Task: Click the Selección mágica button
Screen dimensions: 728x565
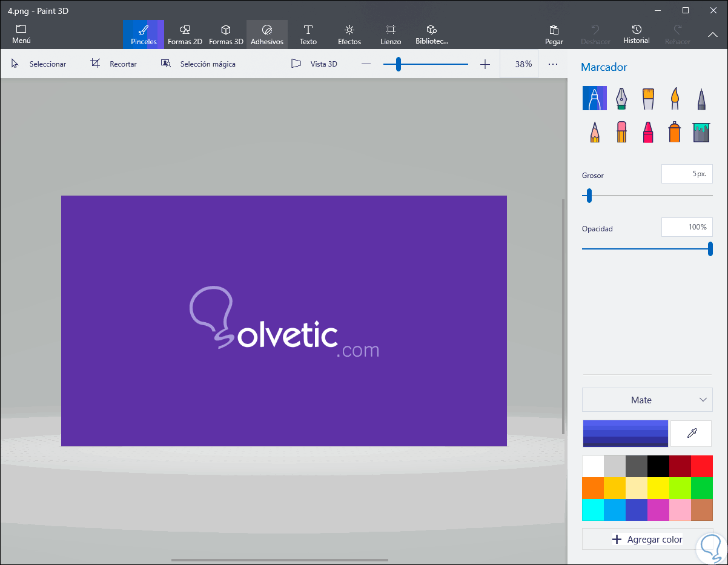Action: (x=198, y=64)
